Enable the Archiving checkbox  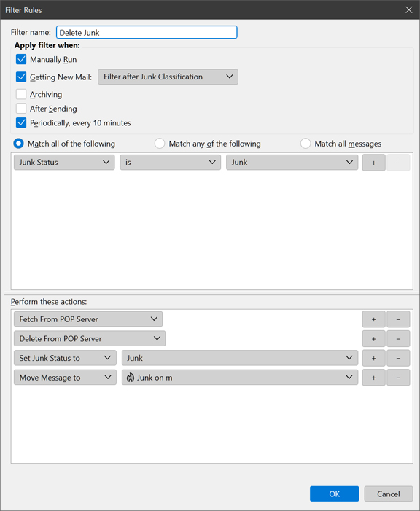[x=21, y=94]
